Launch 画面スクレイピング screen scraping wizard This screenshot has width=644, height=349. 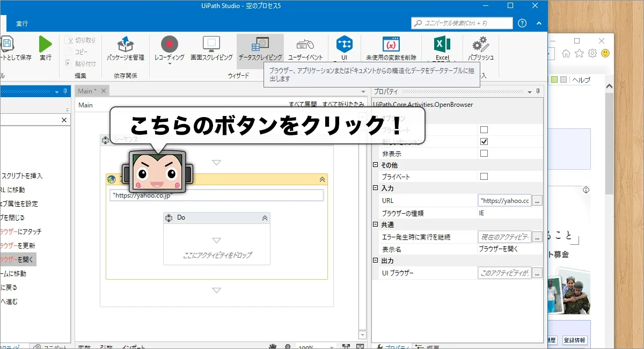(x=211, y=48)
